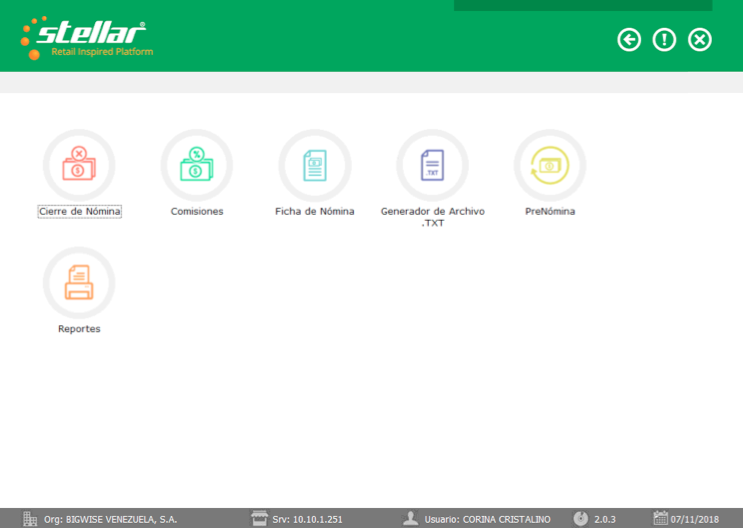Click the "07/11/2018" date text

695,519
